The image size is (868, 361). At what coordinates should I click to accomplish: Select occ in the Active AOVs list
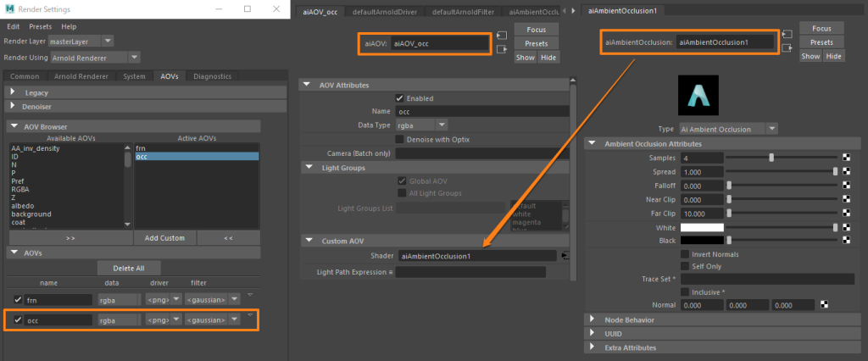point(197,157)
